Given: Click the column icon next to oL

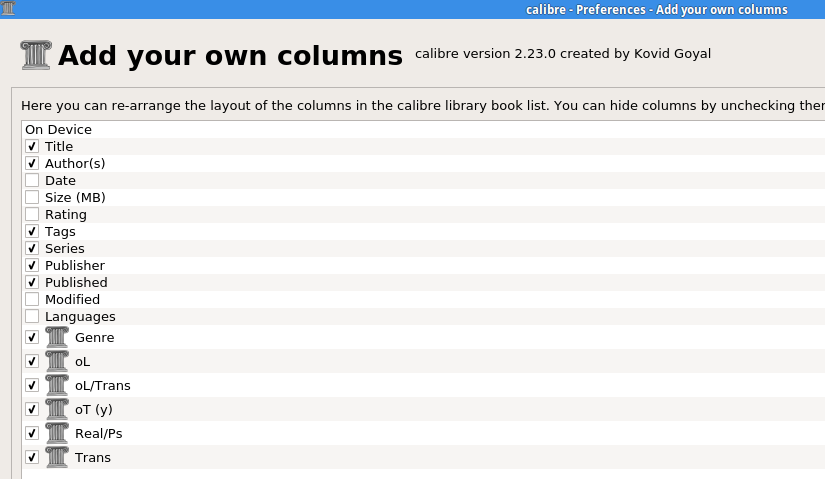Looking at the screenshot, I should point(57,361).
